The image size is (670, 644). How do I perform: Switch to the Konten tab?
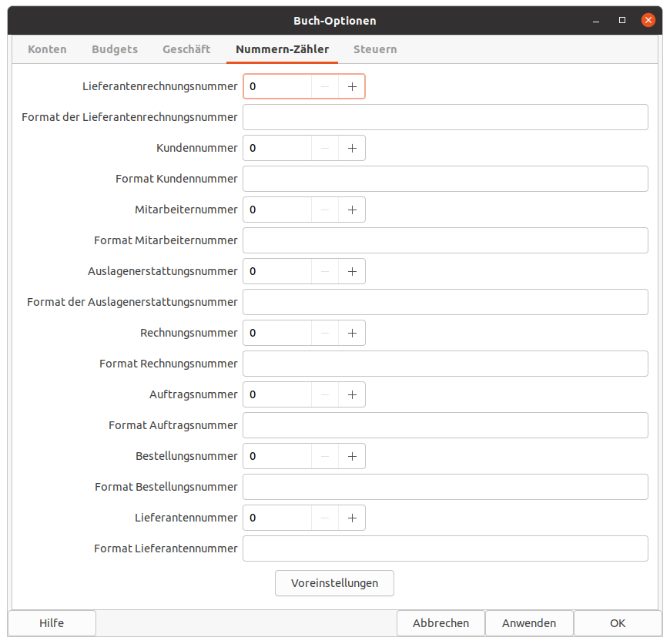click(x=47, y=49)
